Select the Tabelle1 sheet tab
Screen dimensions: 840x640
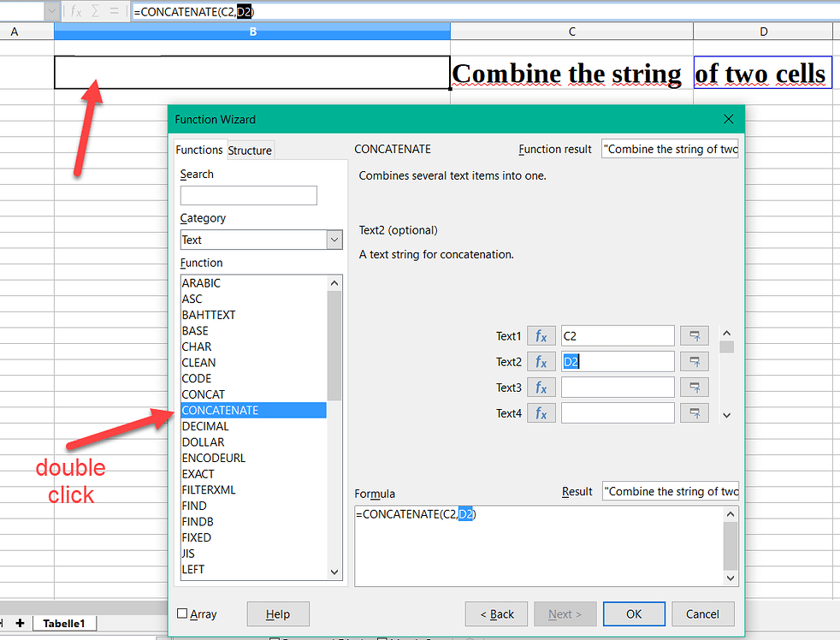coord(63,623)
